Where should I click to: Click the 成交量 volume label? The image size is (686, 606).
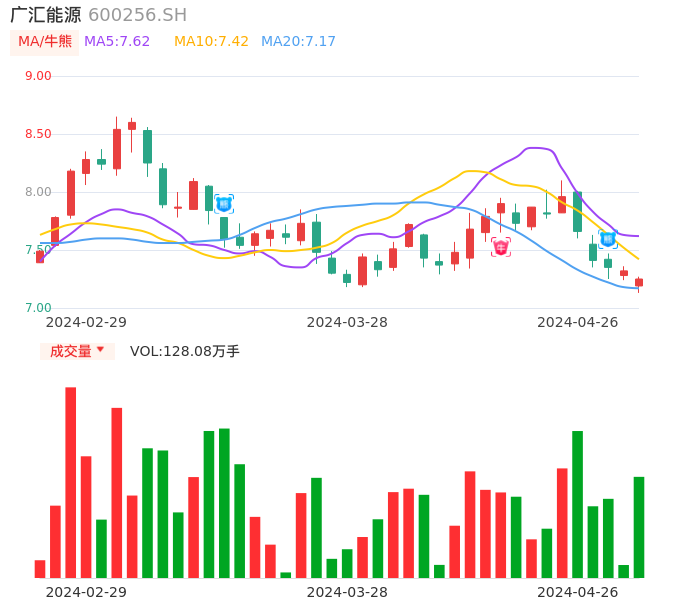[x=71, y=351]
